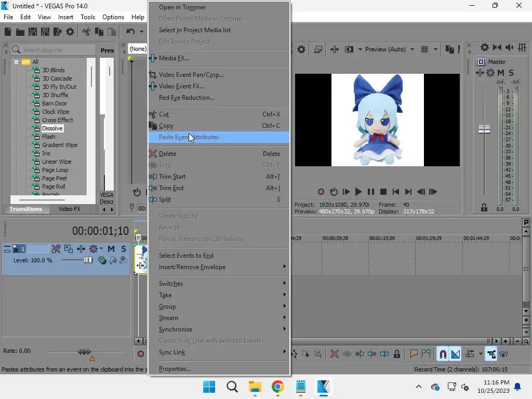
Task: Insert Marker with orange flag icon
Action: [x=414, y=354]
